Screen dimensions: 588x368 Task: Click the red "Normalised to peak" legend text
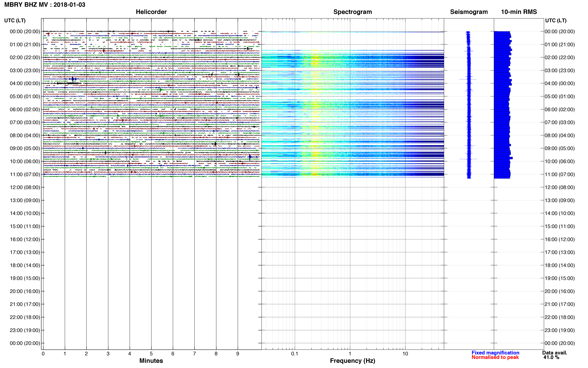coord(495,357)
